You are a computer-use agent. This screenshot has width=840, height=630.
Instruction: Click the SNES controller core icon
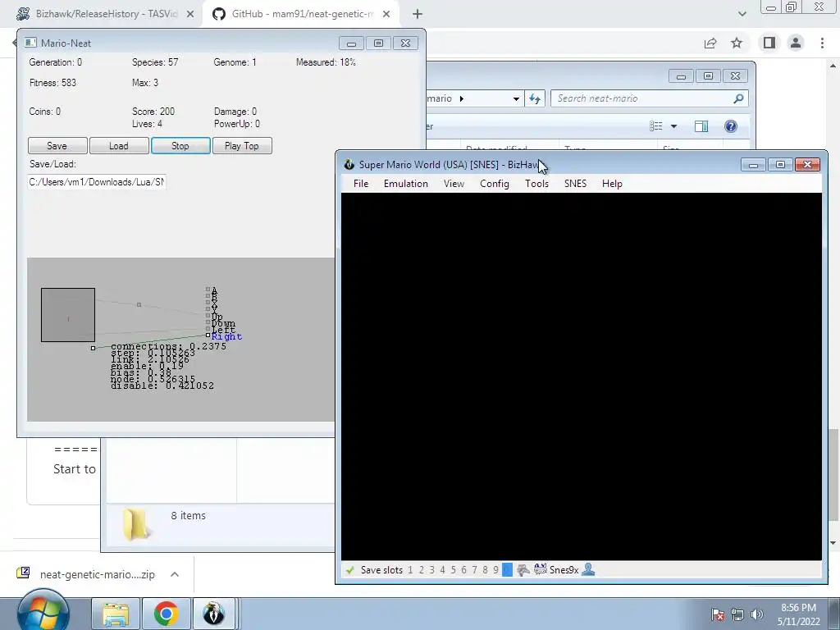(x=540, y=569)
